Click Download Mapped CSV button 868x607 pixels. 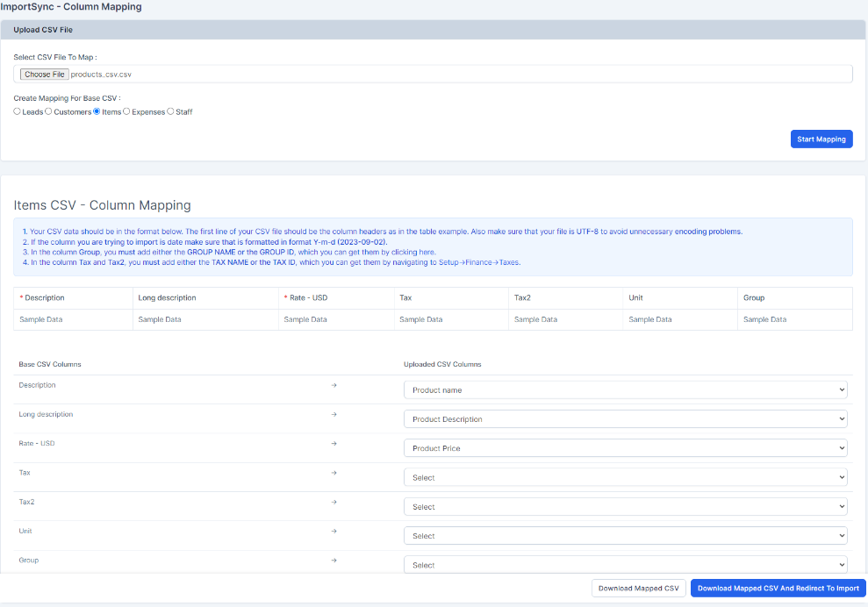[638, 589]
